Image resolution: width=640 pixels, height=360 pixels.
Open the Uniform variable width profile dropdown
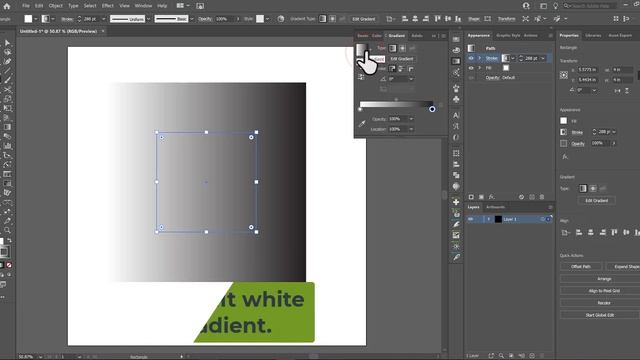148,19
